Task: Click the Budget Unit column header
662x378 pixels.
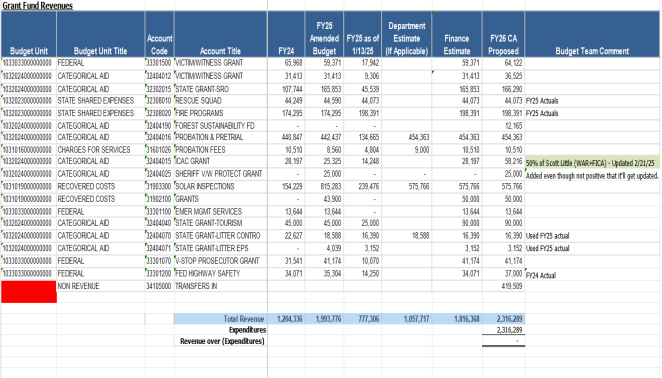Action: pos(29,34)
